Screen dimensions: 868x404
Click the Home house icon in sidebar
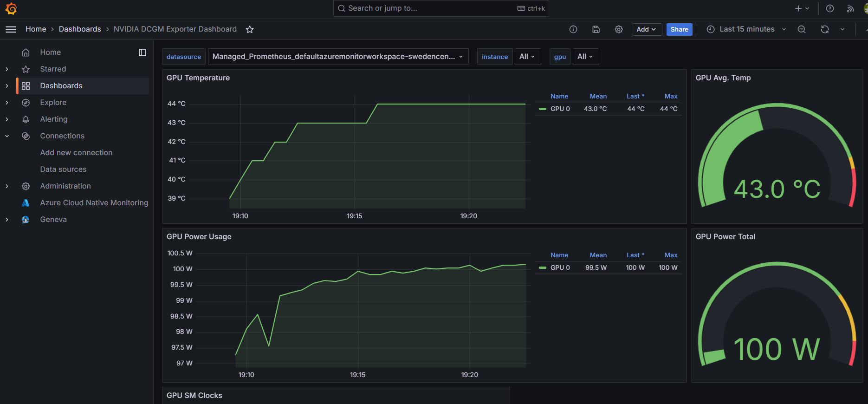point(26,52)
